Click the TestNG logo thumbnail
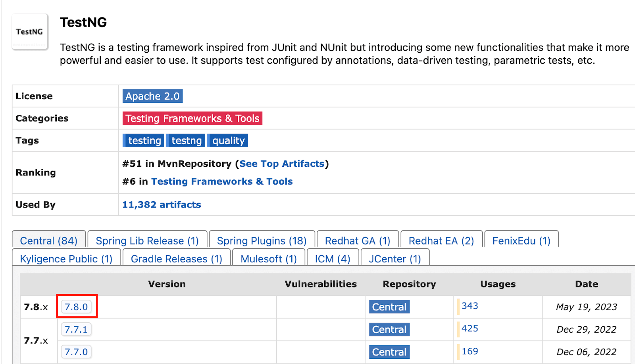635x364 pixels. (30, 32)
